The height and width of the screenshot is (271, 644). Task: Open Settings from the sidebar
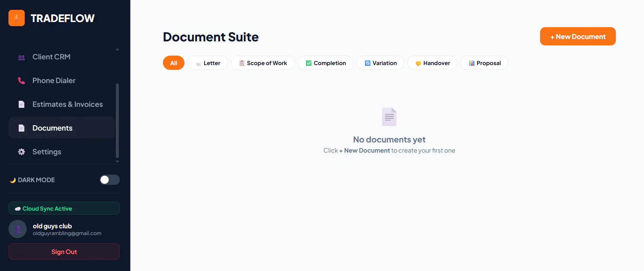62,152
